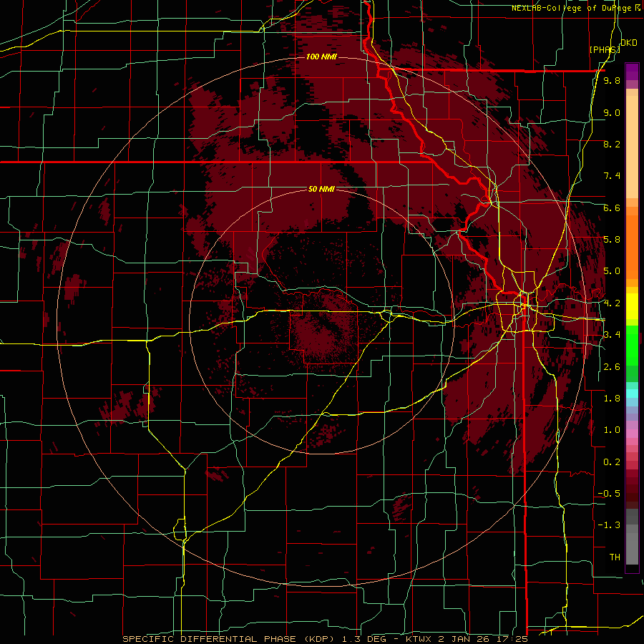Click the 2.6 scale value
Screen dimensions: 644x644
click(x=612, y=367)
